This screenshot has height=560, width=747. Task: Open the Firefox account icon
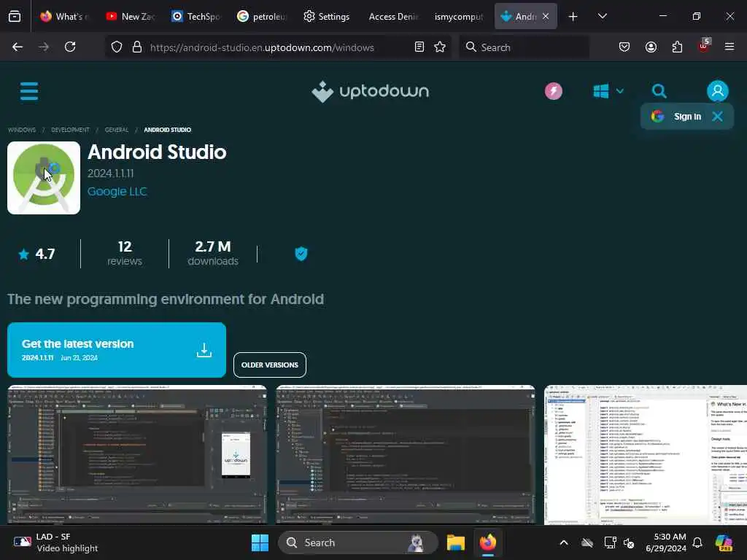pos(651,47)
